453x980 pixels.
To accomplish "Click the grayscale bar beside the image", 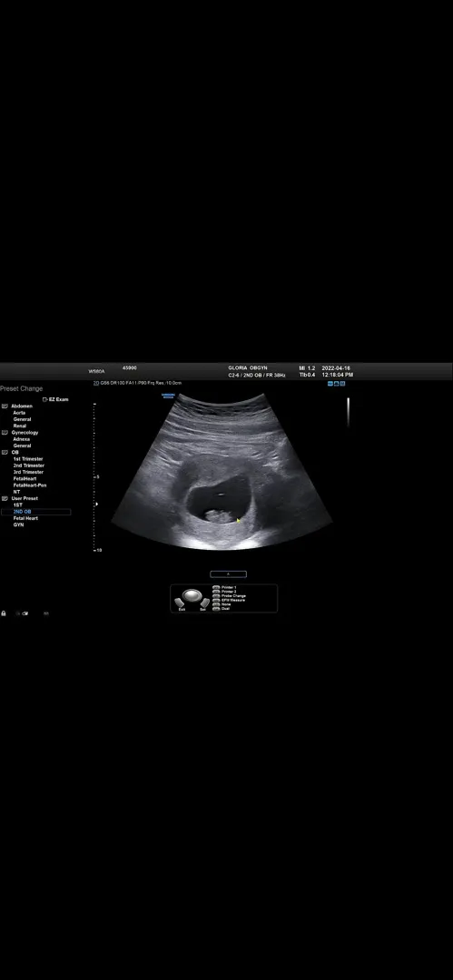I will pyautogui.click(x=349, y=412).
